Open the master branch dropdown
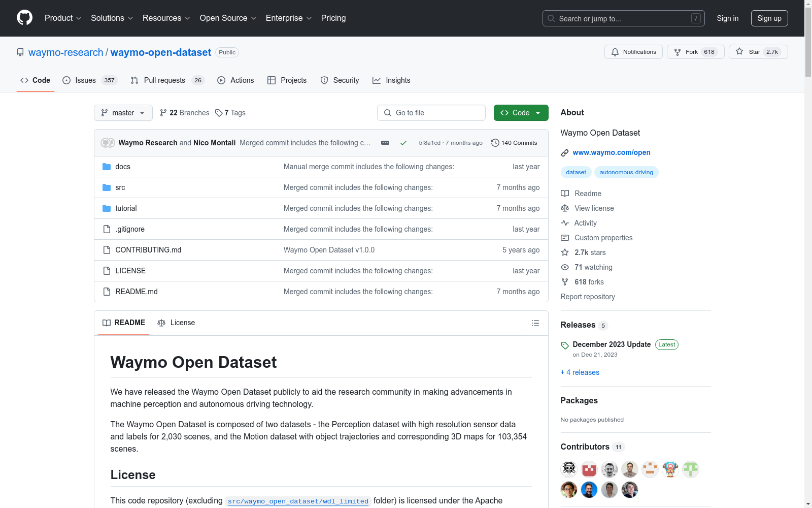Image resolution: width=812 pixels, height=508 pixels. [x=123, y=113]
